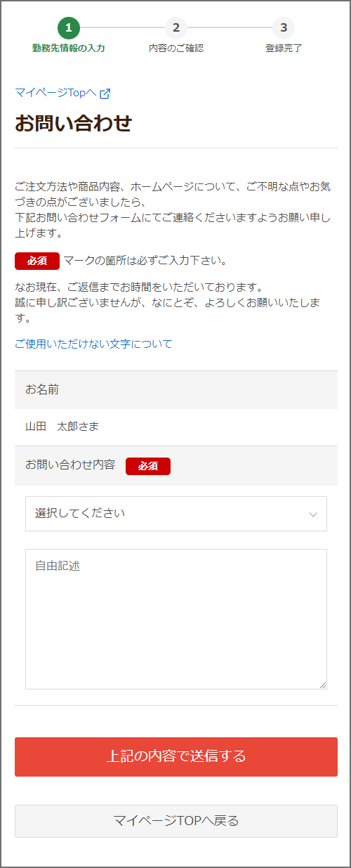Image resolution: width=351 pixels, height=868 pixels.
Task: Submit with 上記の内容で送信する button
Action: (176, 757)
